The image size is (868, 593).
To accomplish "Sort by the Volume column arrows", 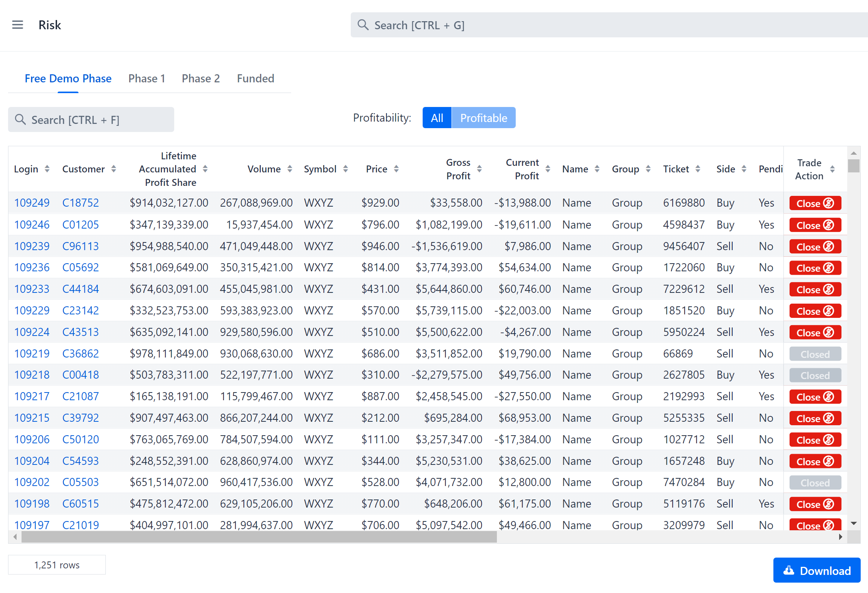I will [290, 169].
